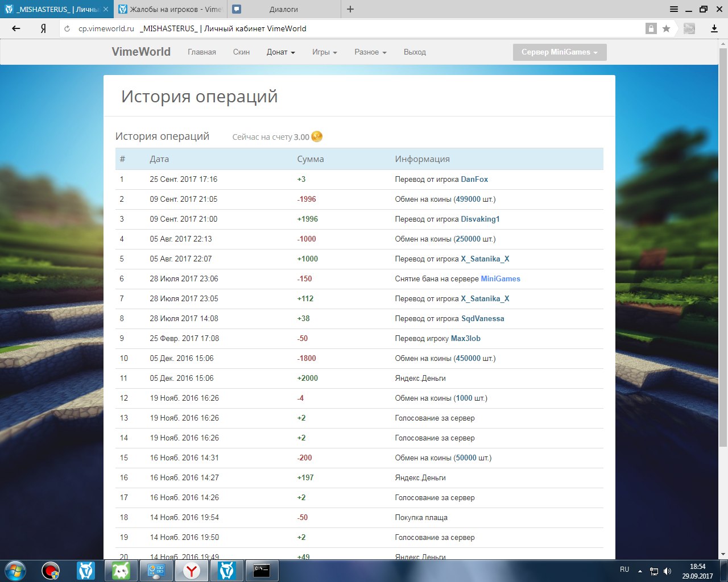Open the Скин page
This screenshot has width=728, height=582.
(x=241, y=52)
